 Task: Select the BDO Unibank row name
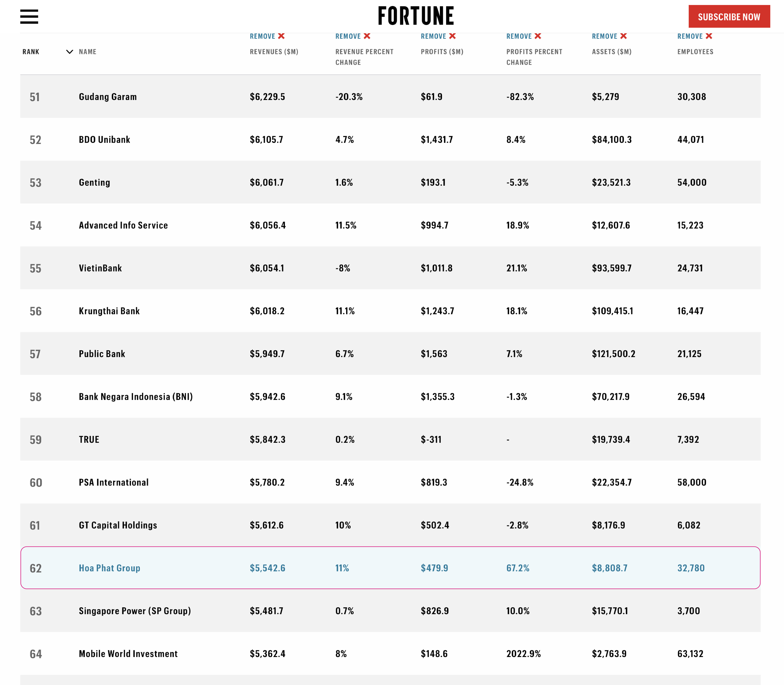click(x=104, y=140)
